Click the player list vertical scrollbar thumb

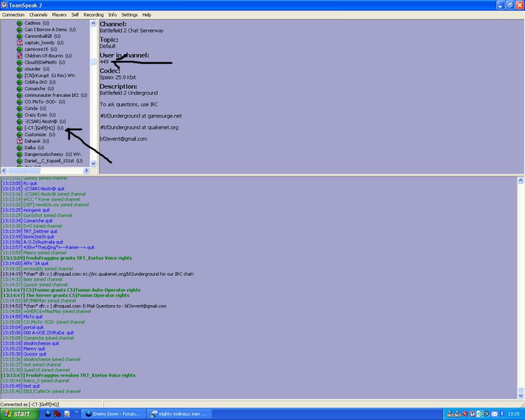[x=94, y=62]
